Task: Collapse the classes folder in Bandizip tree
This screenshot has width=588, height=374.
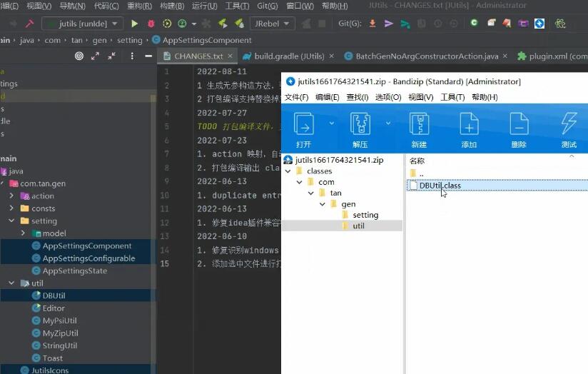Action: coord(288,171)
